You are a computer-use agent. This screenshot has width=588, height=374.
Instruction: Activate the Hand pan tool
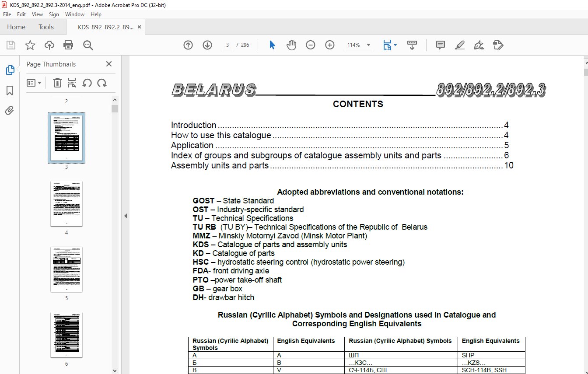point(291,45)
